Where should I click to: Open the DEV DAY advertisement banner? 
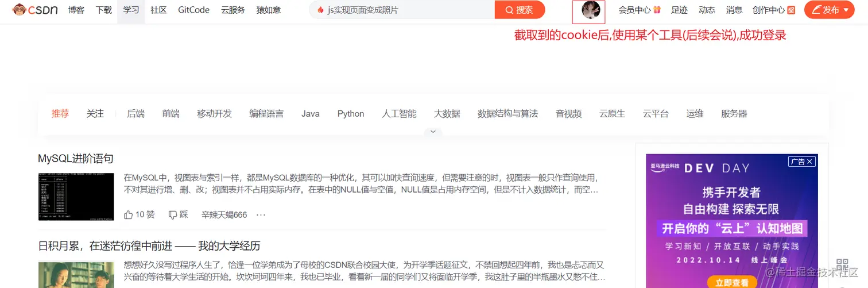[732, 221]
